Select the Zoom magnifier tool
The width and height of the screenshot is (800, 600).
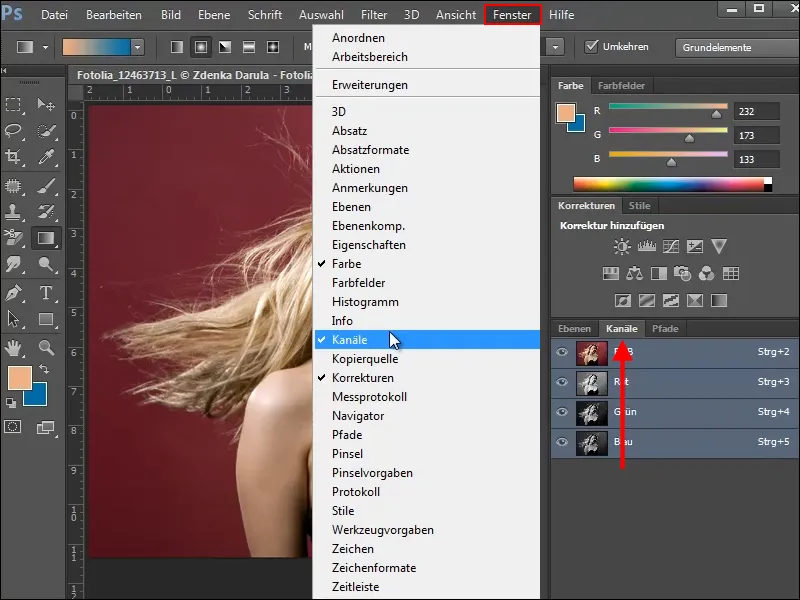tap(46, 348)
